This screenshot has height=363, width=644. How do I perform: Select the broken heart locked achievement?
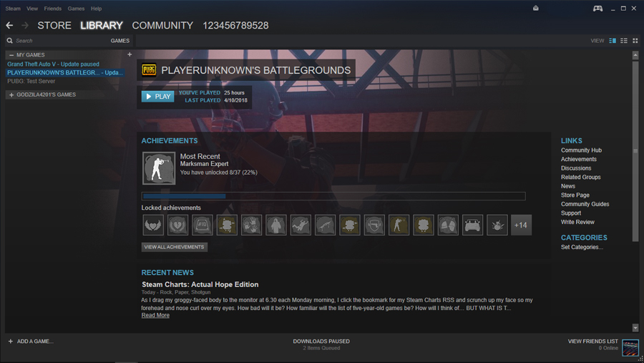pyautogui.click(x=178, y=225)
